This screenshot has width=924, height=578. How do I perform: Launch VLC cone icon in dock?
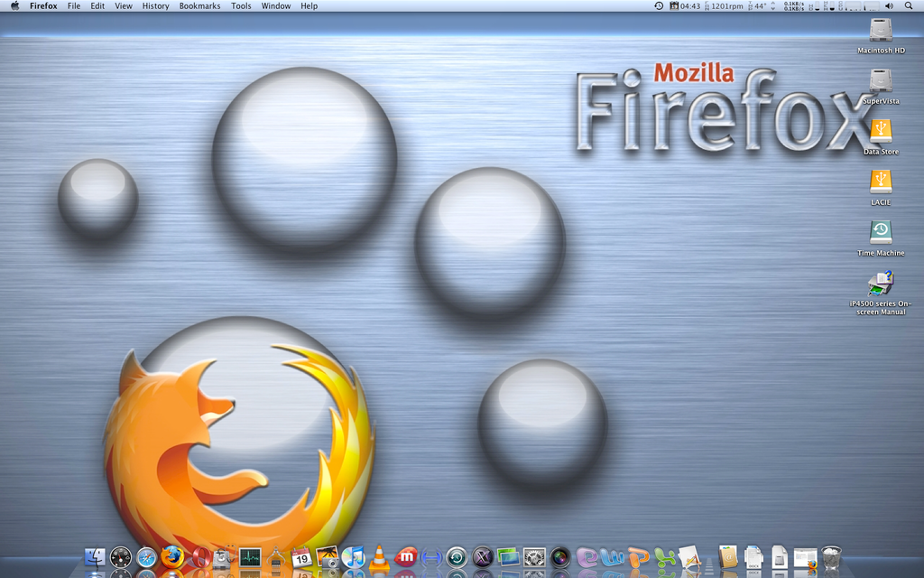pyautogui.click(x=379, y=556)
